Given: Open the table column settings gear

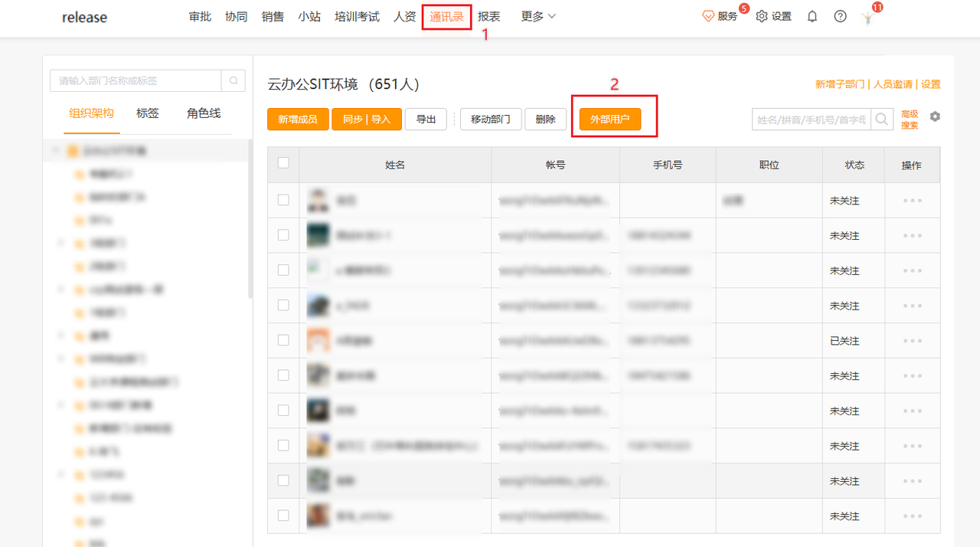Looking at the screenshot, I should click(935, 116).
